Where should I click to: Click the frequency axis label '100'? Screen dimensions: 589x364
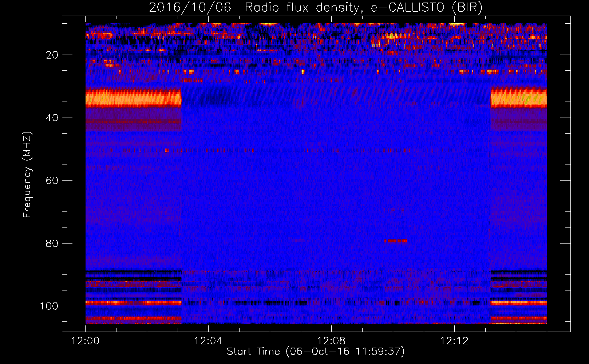pyautogui.click(x=49, y=306)
